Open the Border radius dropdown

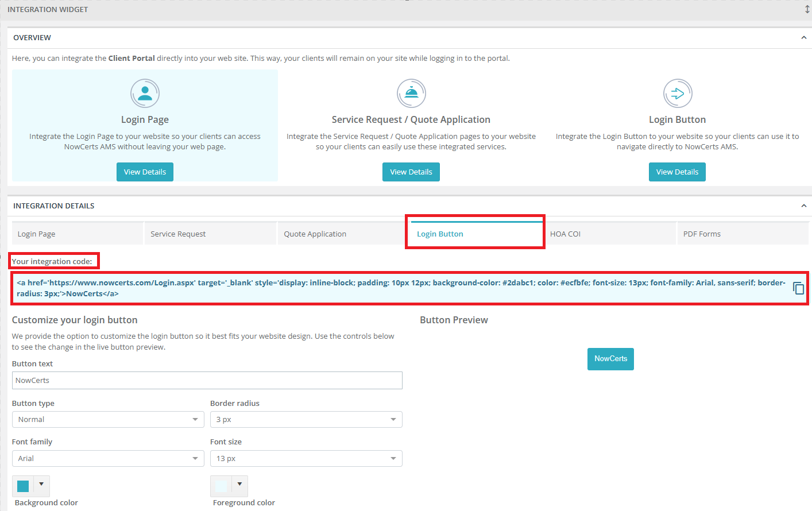coord(306,420)
